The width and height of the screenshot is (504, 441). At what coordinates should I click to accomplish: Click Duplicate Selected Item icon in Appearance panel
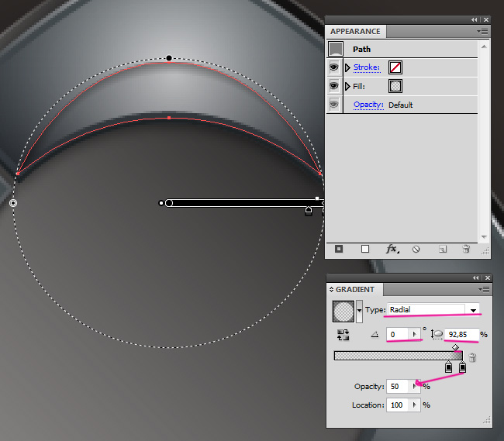[x=442, y=249]
